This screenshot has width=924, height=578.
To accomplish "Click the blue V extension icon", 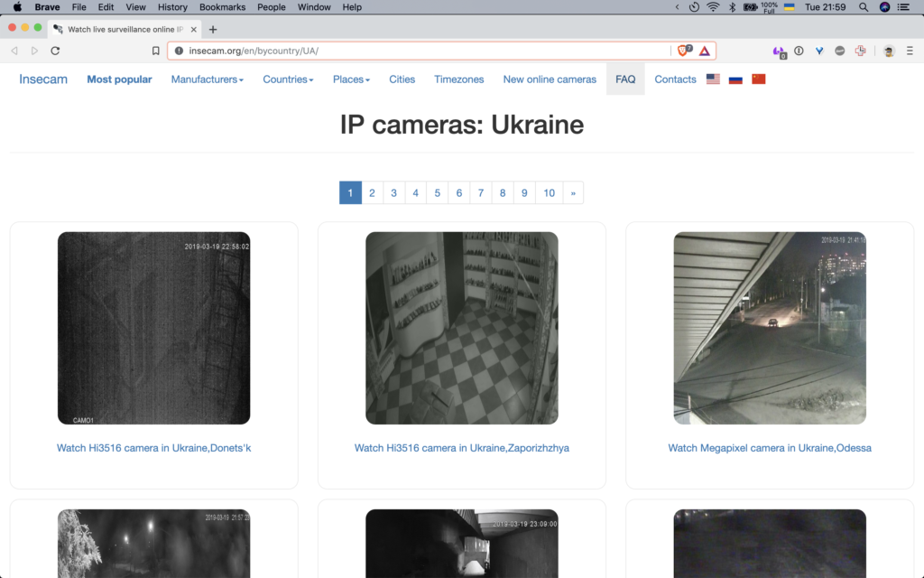I will point(819,51).
